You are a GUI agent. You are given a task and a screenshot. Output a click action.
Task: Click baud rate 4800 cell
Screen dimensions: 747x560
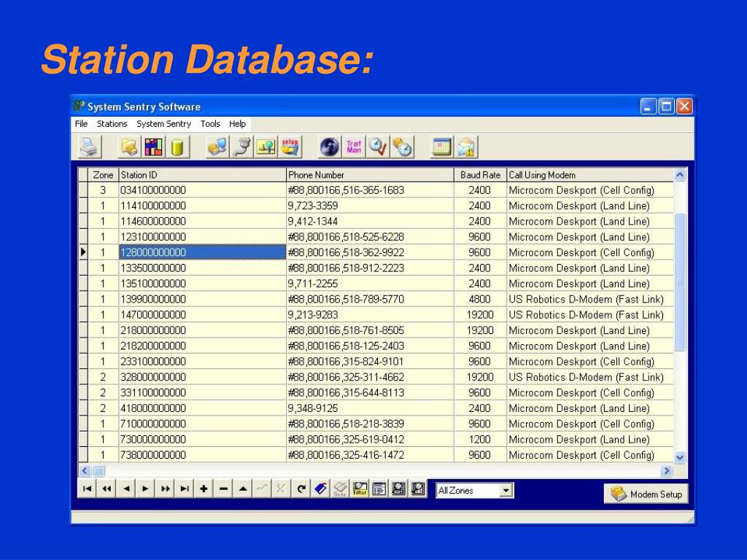click(480, 299)
